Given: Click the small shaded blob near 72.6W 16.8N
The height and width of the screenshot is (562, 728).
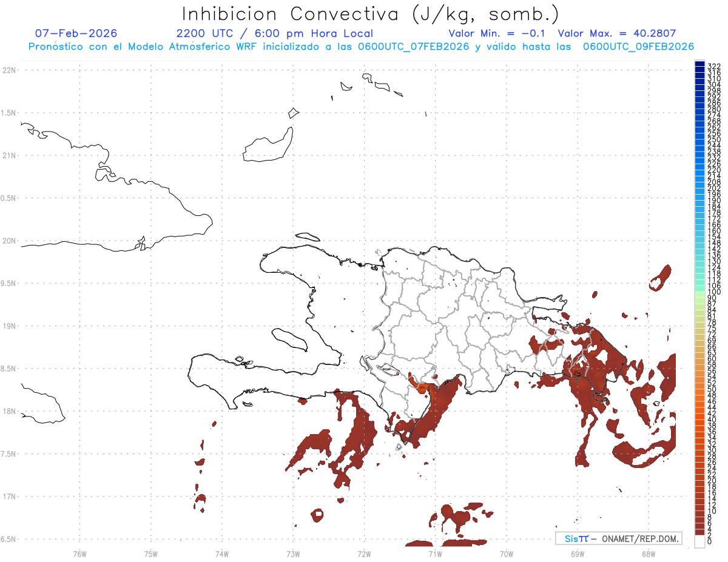Looking at the screenshot, I should (317, 515).
